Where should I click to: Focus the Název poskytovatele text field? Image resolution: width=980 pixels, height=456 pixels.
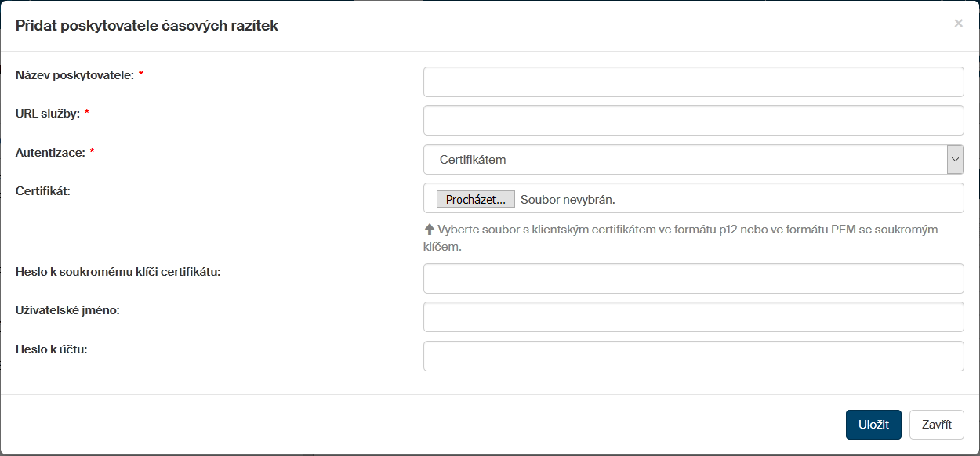click(x=693, y=81)
